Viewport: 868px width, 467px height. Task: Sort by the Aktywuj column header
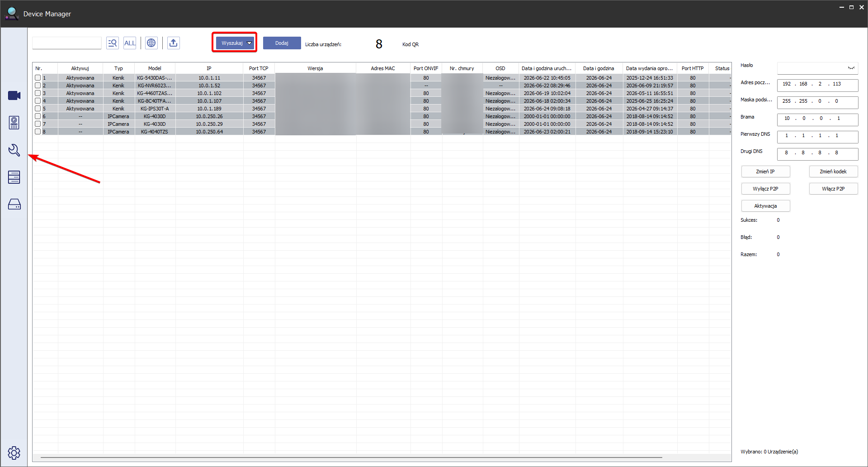click(80, 68)
